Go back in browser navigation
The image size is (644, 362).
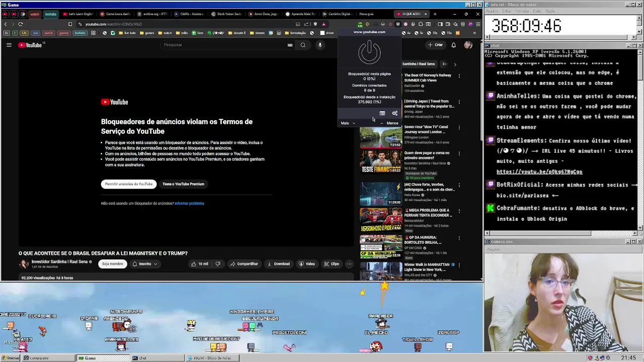point(6,24)
